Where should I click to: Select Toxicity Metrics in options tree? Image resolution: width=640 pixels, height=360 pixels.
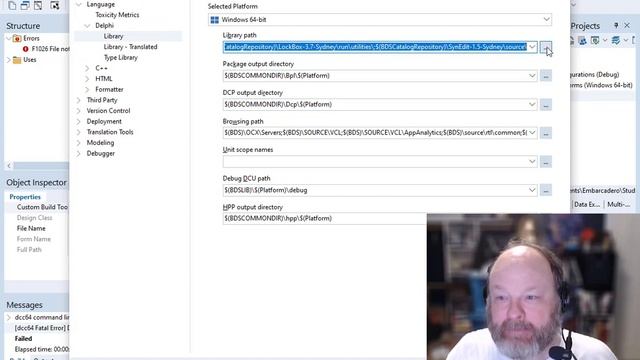(117, 15)
